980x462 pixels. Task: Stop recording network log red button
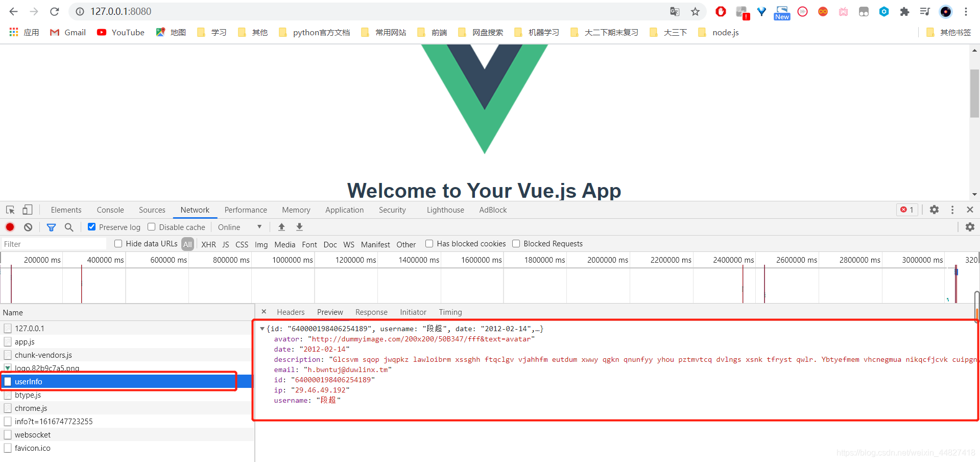tap(10, 227)
